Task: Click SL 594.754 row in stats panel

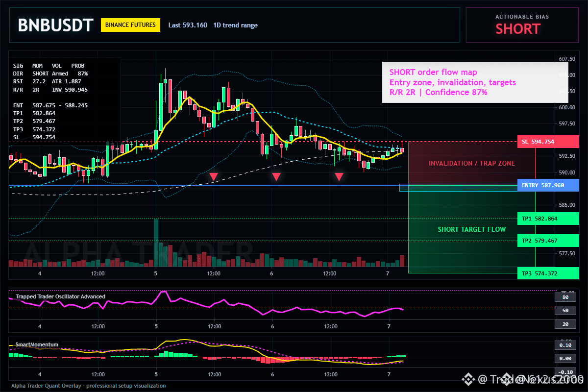Action: click(x=34, y=137)
